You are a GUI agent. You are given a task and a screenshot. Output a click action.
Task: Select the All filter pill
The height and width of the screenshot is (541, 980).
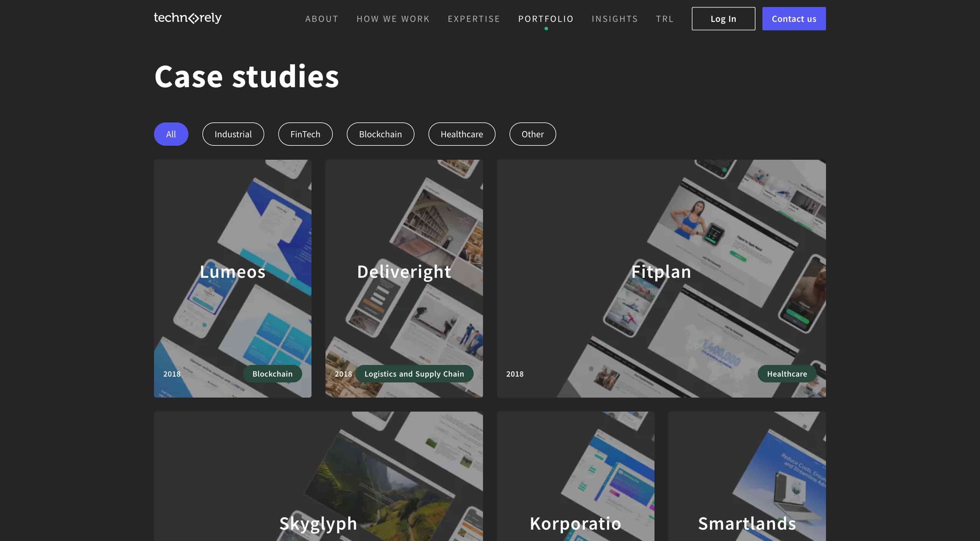pos(171,134)
